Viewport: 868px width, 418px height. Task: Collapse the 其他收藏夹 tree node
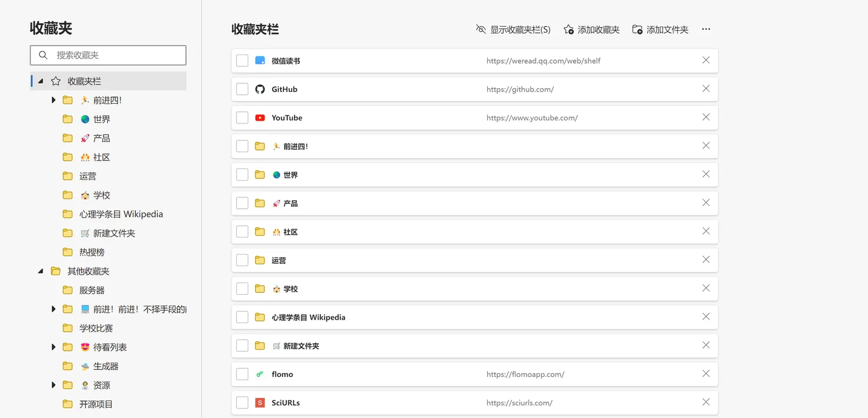click(41, 271)
